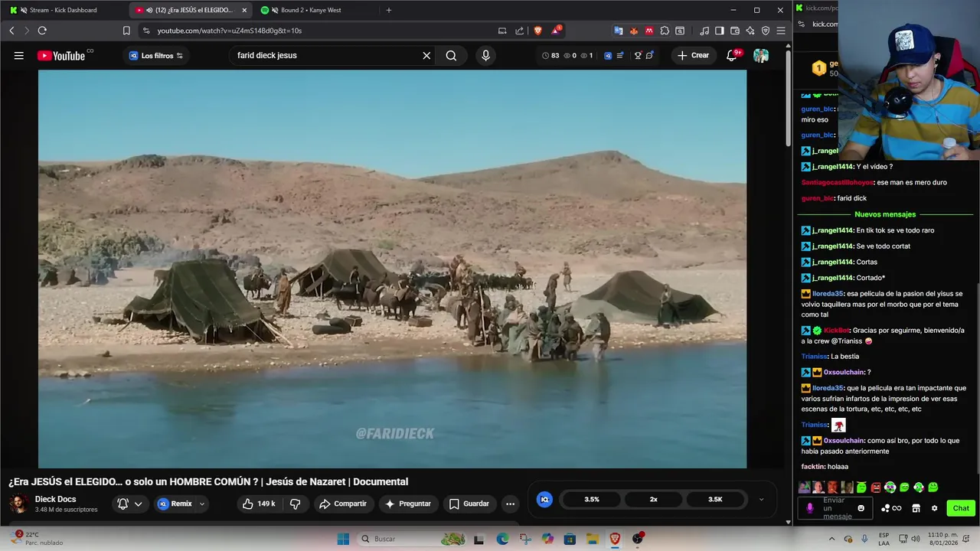Screen dimensions: 980x551
Task: Open the extensions puzzle piece menu
Action: tap(665, 31)
